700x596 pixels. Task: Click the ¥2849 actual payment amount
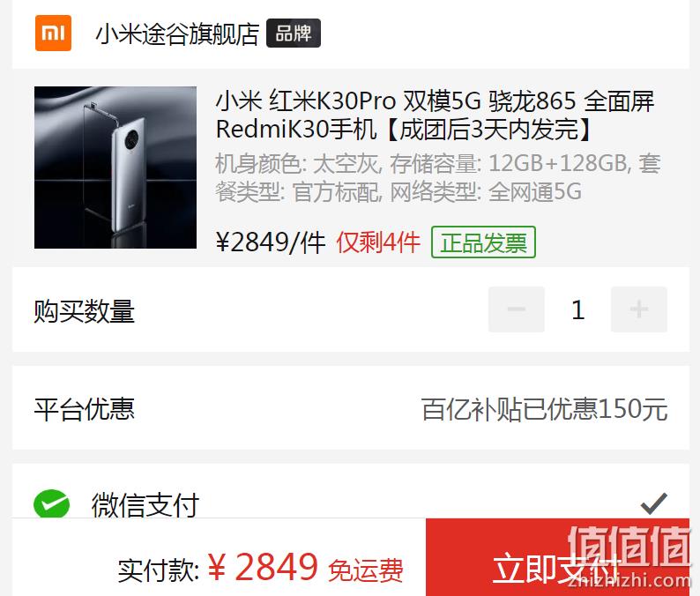pos(263,567)
